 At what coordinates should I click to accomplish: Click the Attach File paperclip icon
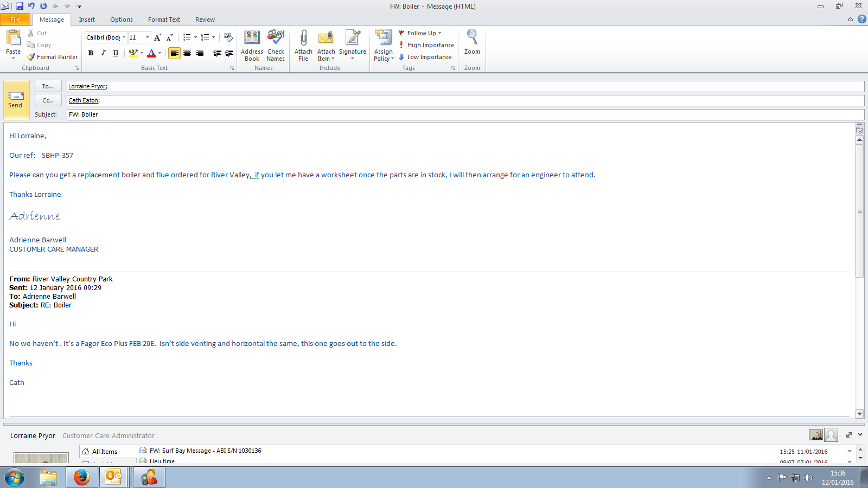303,38
